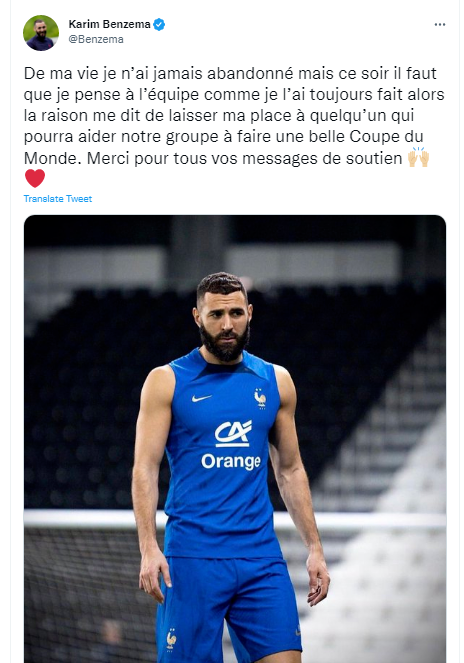The image size is (464, 663).
Task: Click the CA sponsor logo on the shirt
Action: (x=233, y=433)
